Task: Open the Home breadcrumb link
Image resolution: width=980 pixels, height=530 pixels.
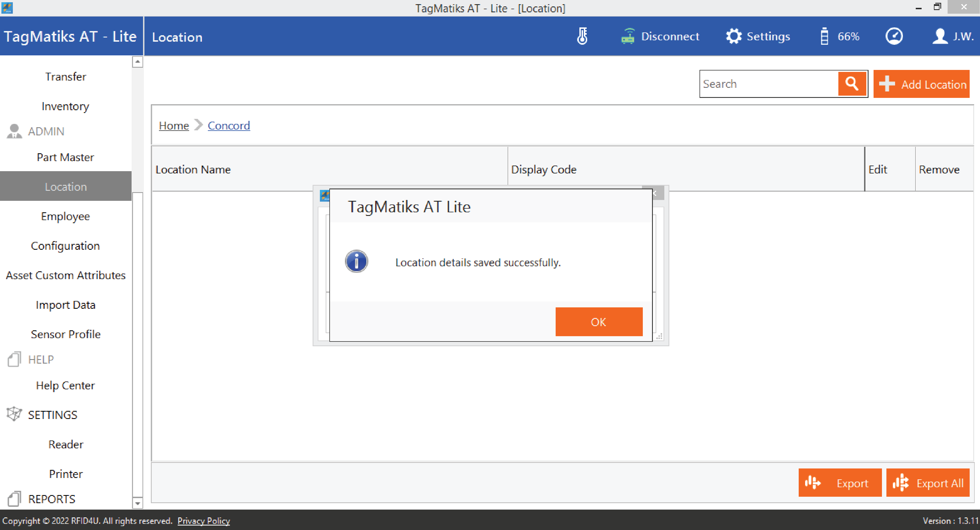Action: click(173, 126)
